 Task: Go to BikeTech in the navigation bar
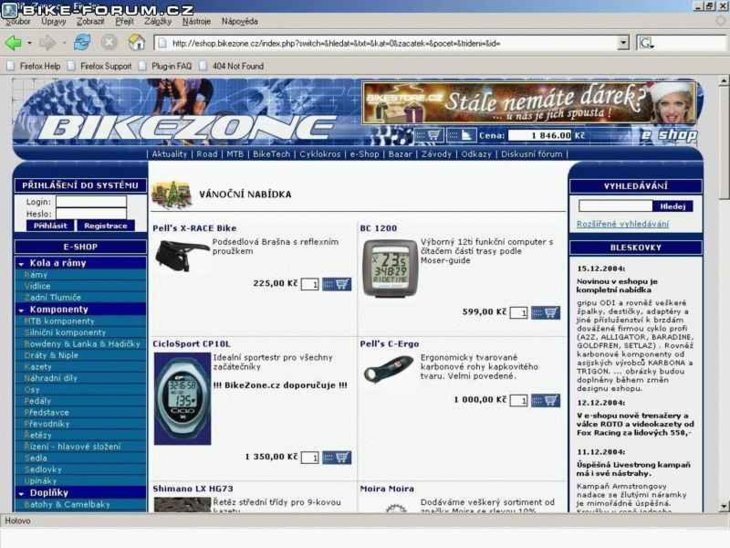point(271,154)
